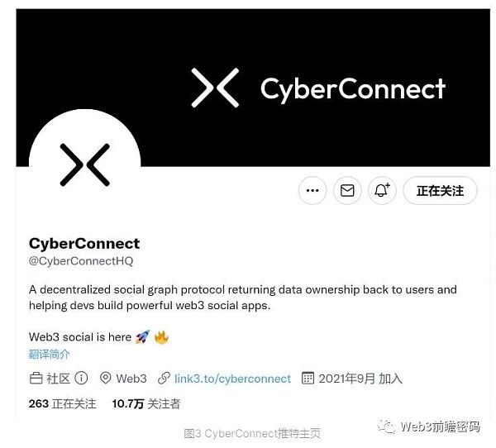Open the three-dot more options menu
496x448 pixels.
point(312,190)
